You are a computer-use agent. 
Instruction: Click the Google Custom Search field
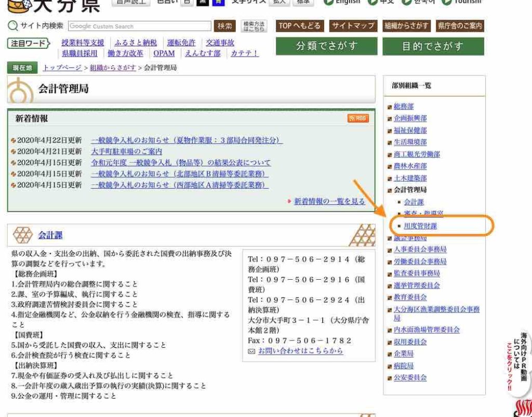point(139,26)
